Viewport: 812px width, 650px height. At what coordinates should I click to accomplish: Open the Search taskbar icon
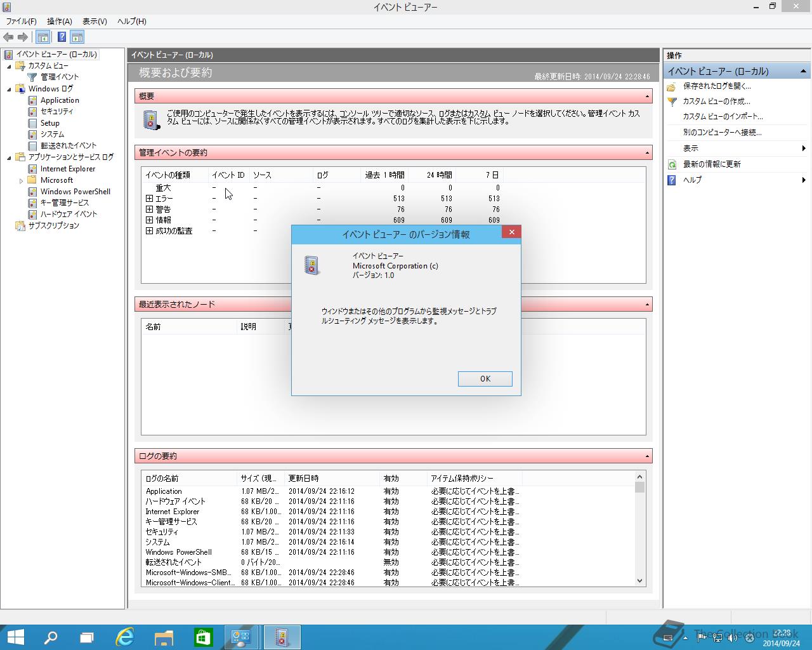pos(50,637)
